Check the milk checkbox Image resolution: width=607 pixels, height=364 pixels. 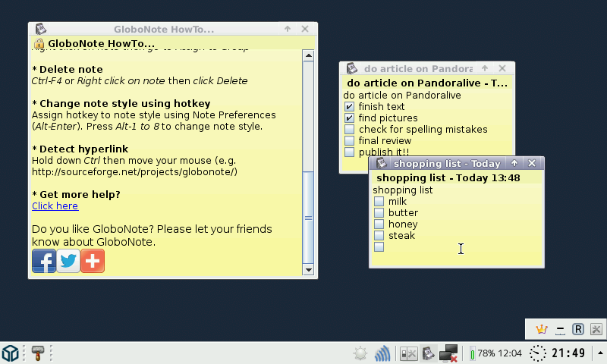coord(379,201)
